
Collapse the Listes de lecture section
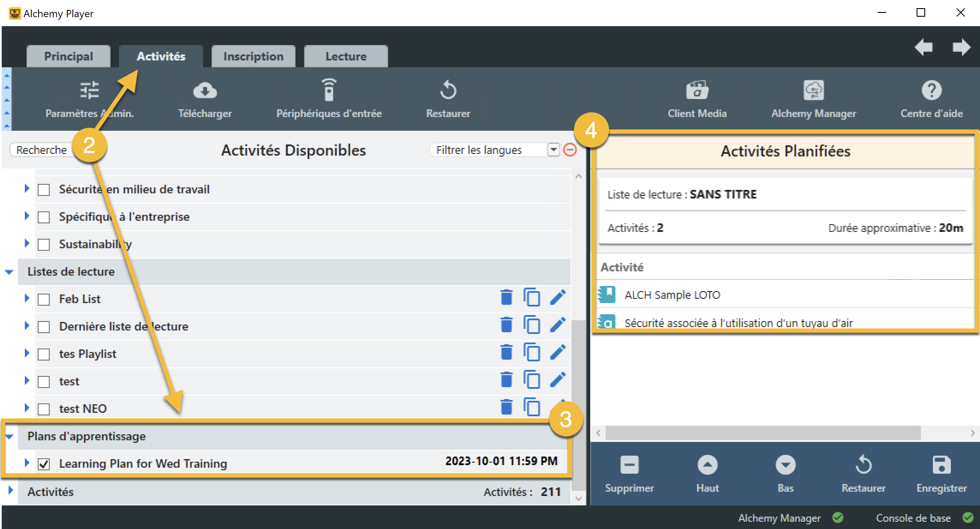9,272
